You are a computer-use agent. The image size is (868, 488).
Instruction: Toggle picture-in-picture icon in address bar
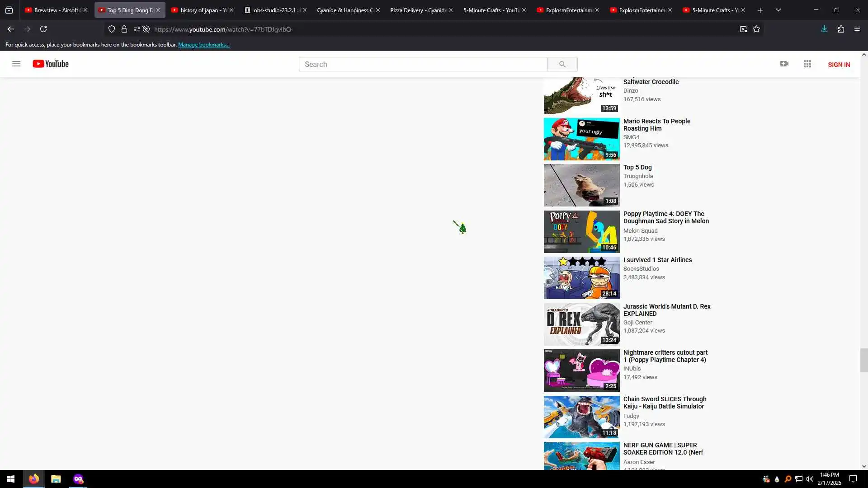click(743, 29)
